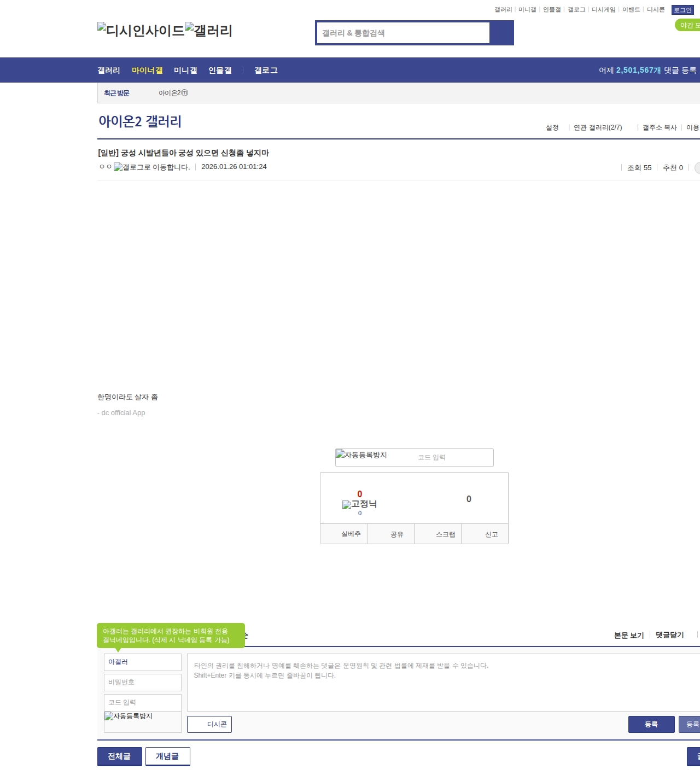Switch to the 전체글 tab
The image size is (700, 781).
[x=120, y=756]
